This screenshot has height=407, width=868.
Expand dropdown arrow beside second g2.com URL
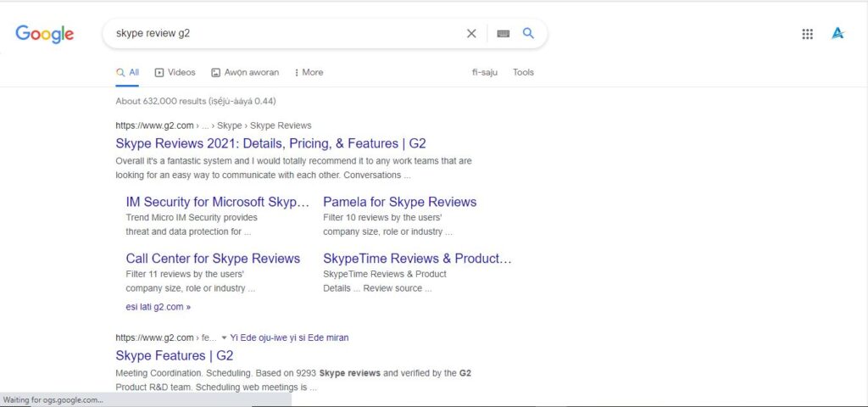[224, 337]
